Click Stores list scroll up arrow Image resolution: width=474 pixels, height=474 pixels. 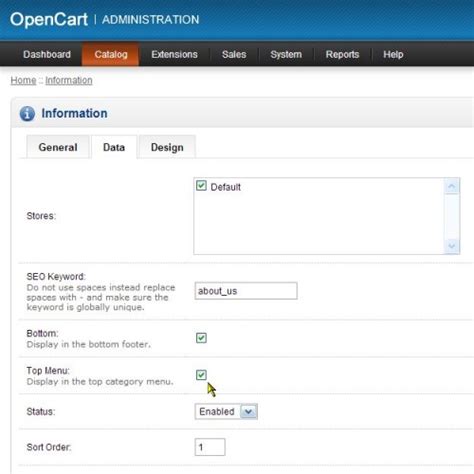pyautogui.click(x=452, y=186)
